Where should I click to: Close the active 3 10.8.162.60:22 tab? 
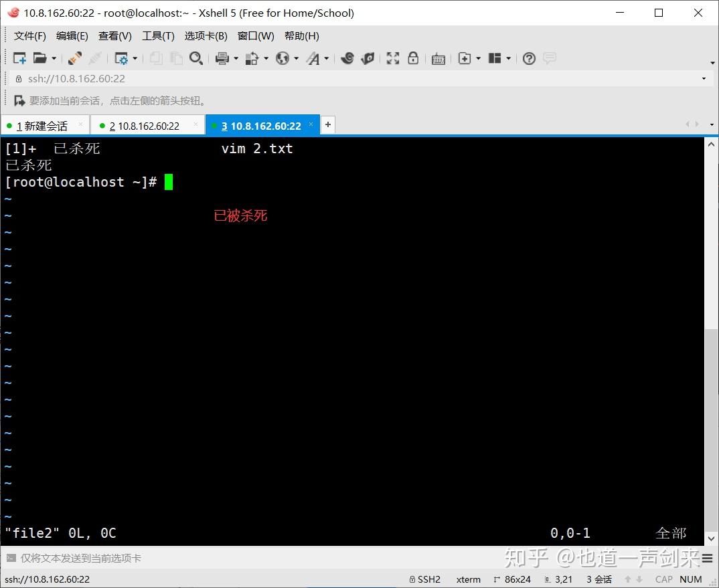(311, 124)
